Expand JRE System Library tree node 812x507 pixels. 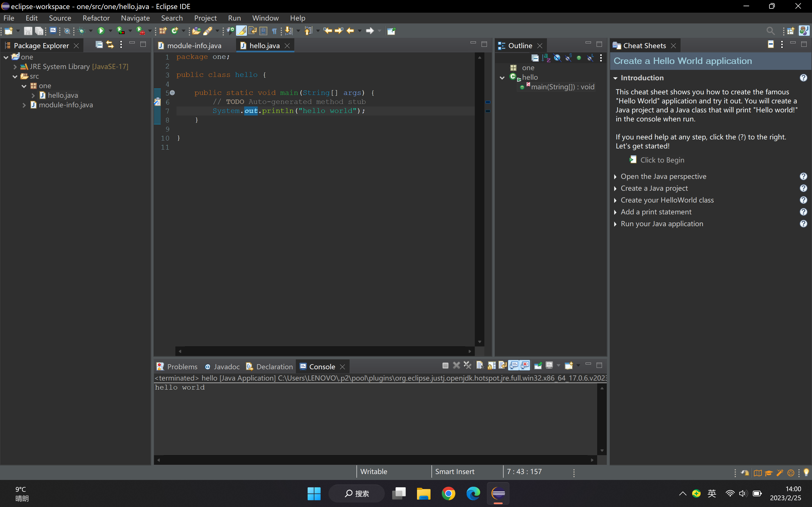pyautogui.click(x=15, y=67)
